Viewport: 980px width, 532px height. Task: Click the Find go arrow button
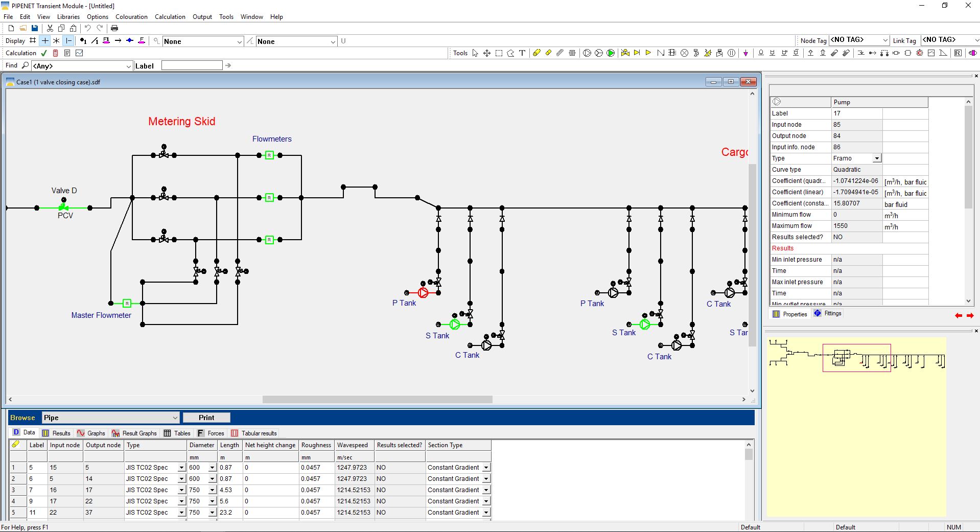tap(228, 65)
